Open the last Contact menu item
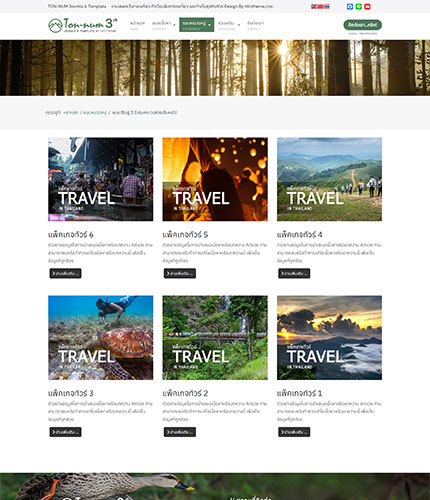The height and width of the screenshot is (500, 430). pos(255,25)
